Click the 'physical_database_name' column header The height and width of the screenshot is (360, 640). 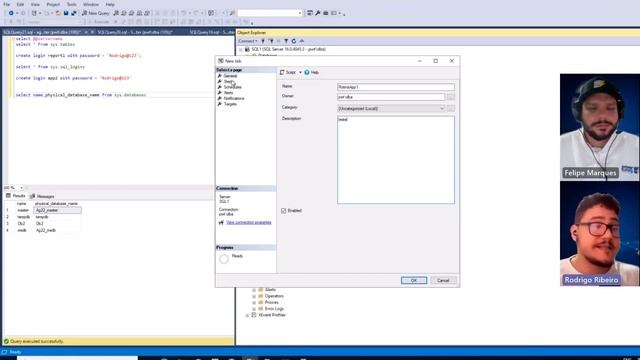pos(56,203)
